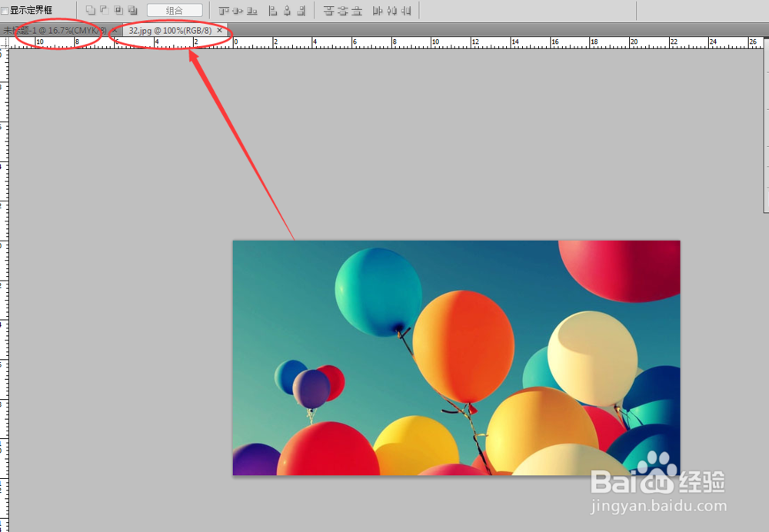The height and width of the screenshot is (532, 769).
Task: Select the add to shape area icon
Action: click(x=90, y=10)
